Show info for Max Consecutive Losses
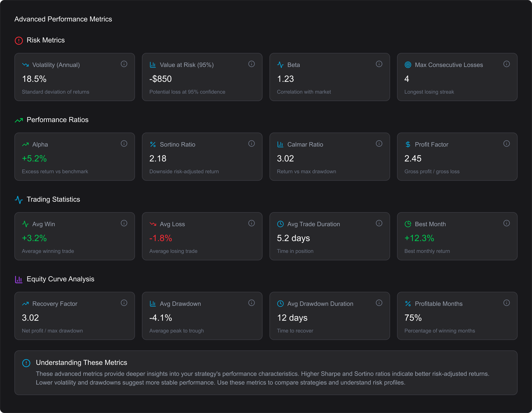This screenshot has width=532, height=413. [506, 64]
